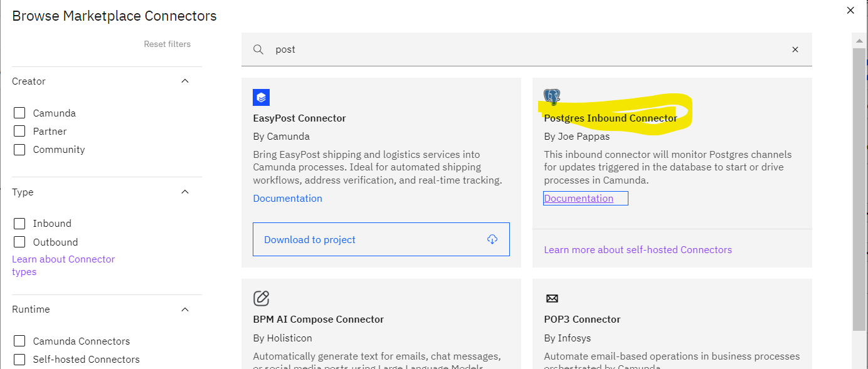Click the EasyPost Connector title
Viewport: 868px width, 369px height.
pyautogui.click(x=299, y=118)
